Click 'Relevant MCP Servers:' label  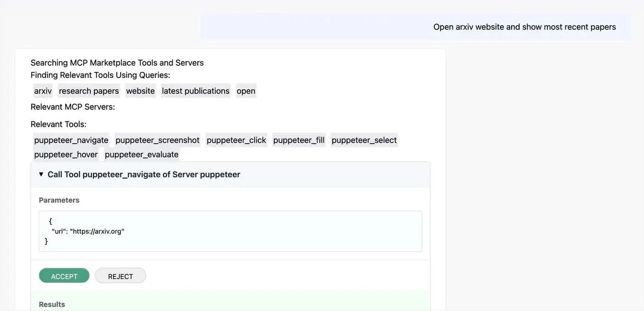point(73,107)
